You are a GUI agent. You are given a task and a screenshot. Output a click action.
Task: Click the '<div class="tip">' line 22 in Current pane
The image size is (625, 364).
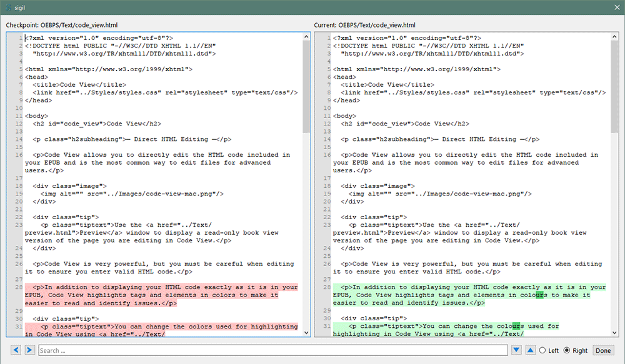pyautogui.click(x=374, y=217)
